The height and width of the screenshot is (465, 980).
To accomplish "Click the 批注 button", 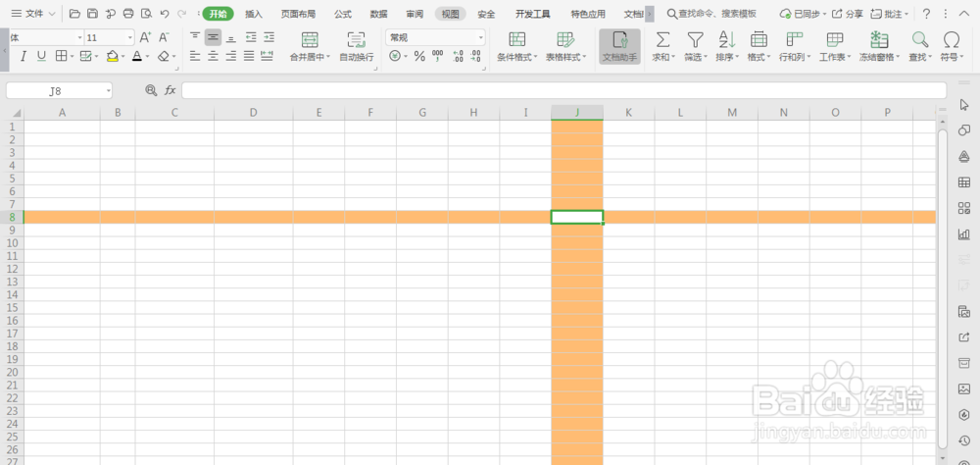I will coord(890,14).
